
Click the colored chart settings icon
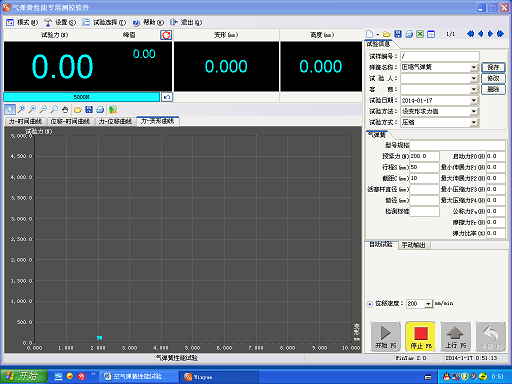click(113, 109)
